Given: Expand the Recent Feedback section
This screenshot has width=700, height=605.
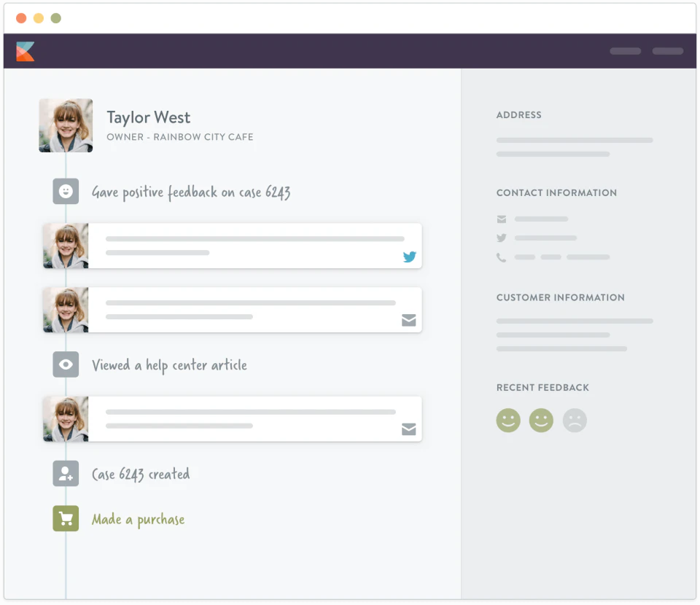Looking at the screenshot, I should [542, 387].
